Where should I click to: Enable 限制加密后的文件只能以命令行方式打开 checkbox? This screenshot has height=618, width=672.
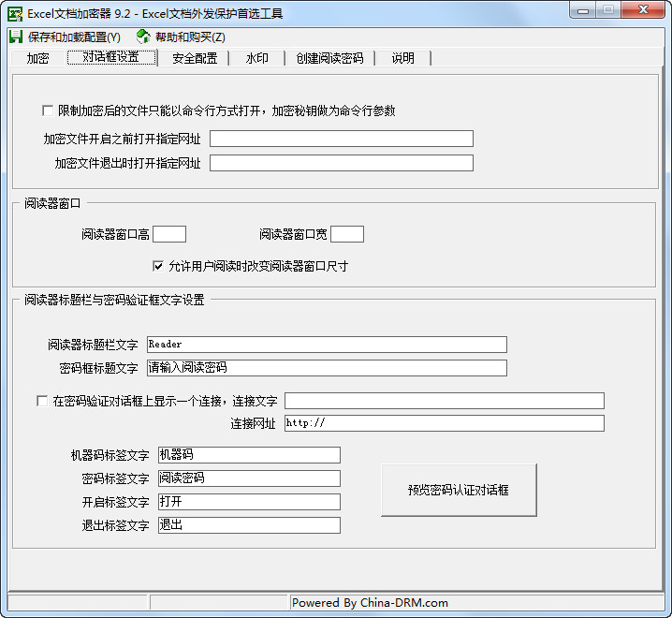[48, 110]
